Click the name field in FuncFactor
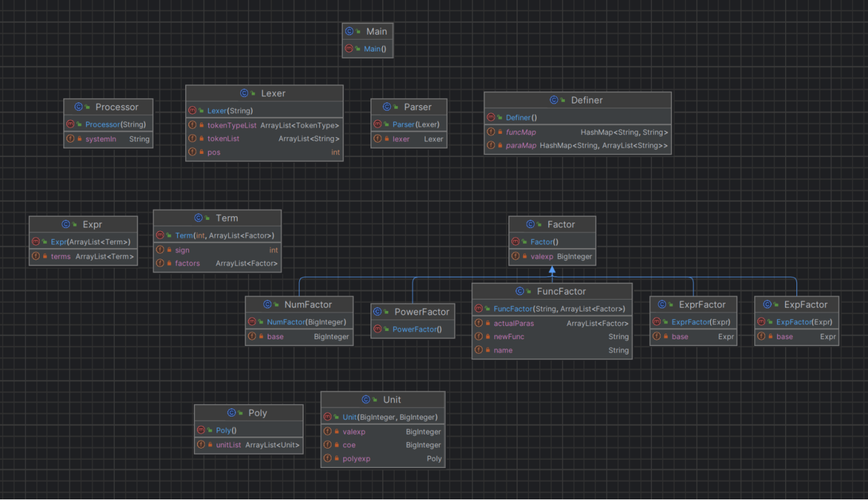Viewport: 868px width, 500px height. [552, 351]
